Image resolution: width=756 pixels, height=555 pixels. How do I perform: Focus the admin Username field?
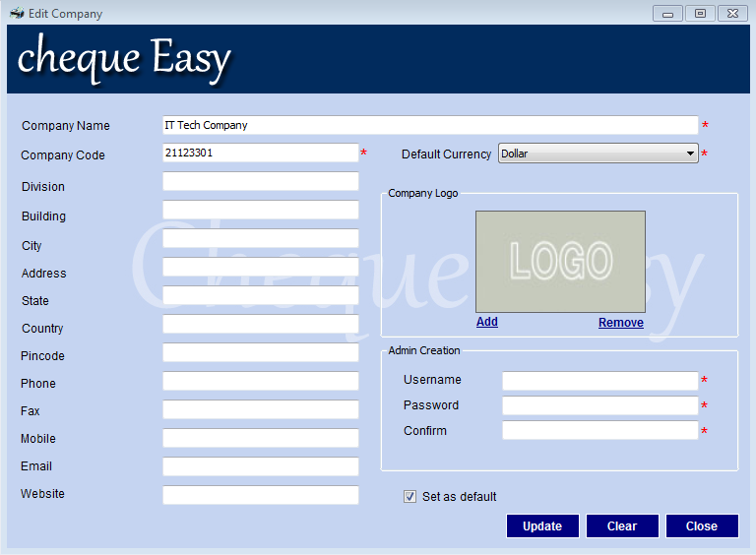click(599, 381)
